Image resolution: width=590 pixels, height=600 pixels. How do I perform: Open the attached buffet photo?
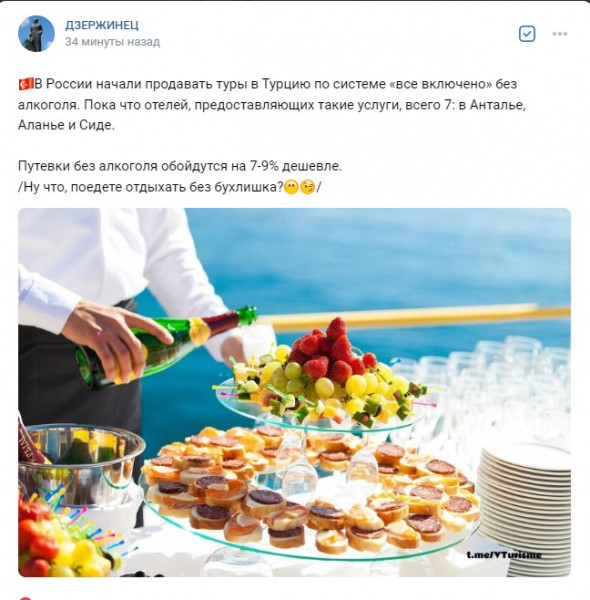295,392
